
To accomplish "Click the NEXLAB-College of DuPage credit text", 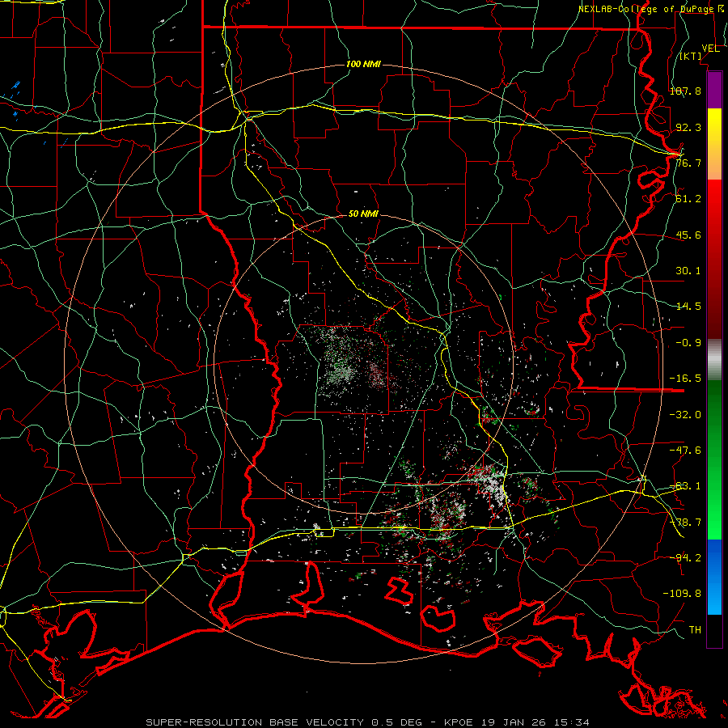I will [x=651, y=9].
